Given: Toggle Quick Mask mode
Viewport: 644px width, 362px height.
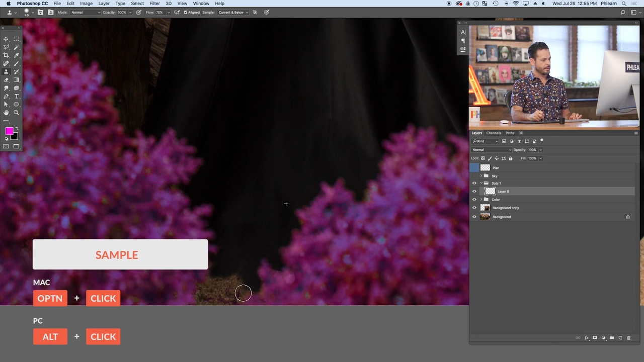Looking at the screenshot, I should (x=6, y=146).
